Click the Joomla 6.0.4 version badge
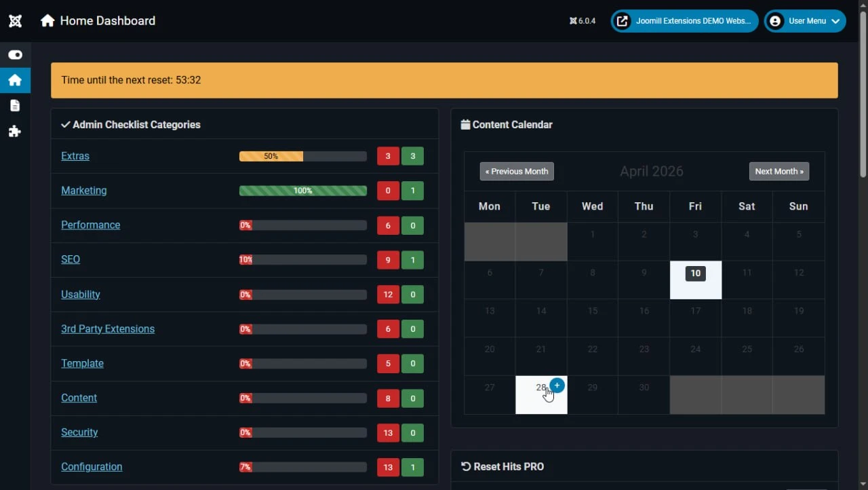Viewport: 868px width, 490px height. click(583, 21)
